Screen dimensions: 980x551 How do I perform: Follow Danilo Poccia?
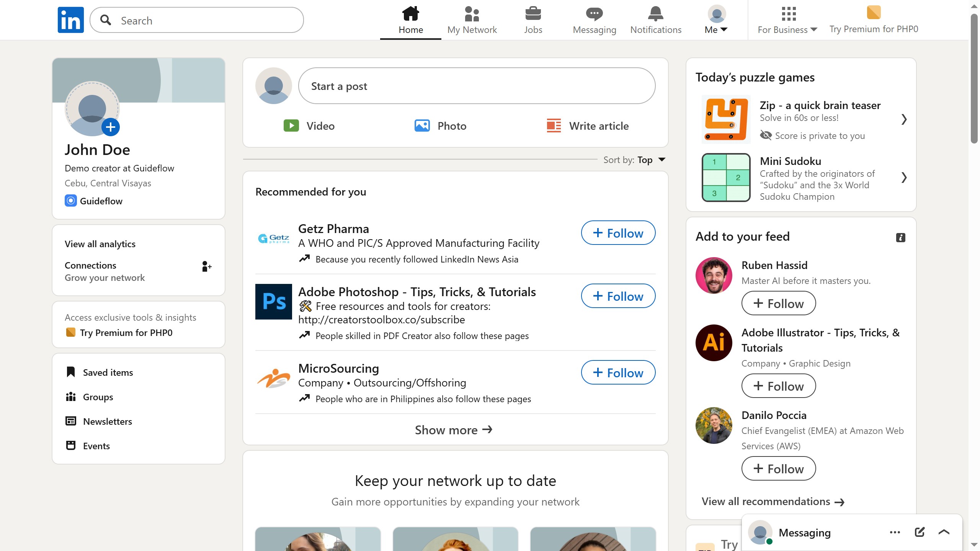coord(779,469)
